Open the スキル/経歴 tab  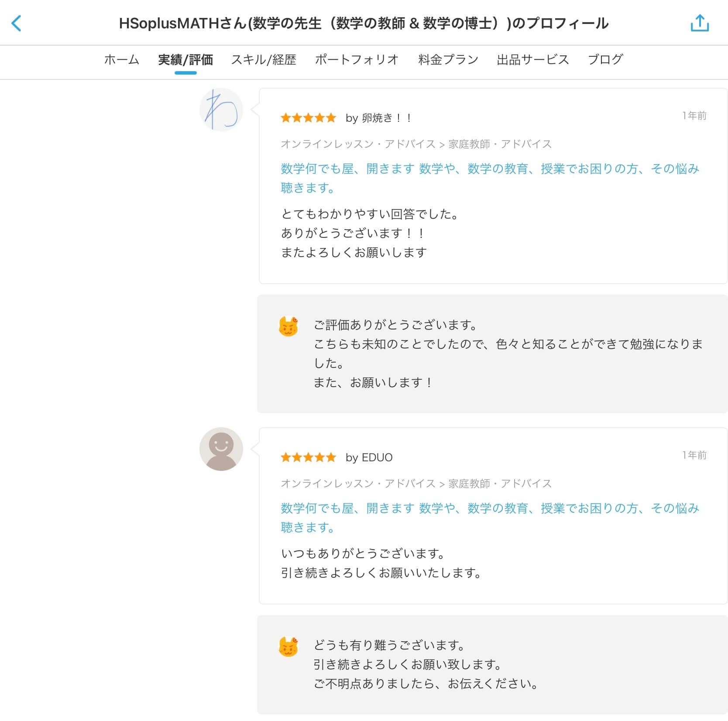[x=264, y=59]
